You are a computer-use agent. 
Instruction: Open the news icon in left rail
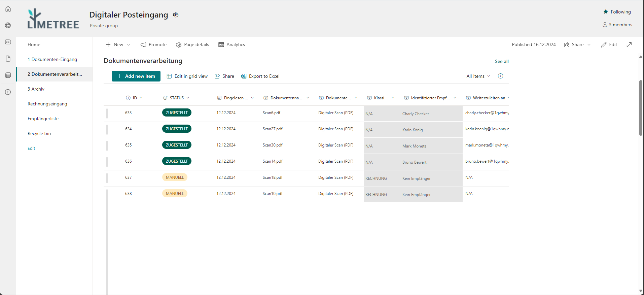coord(8,42)
